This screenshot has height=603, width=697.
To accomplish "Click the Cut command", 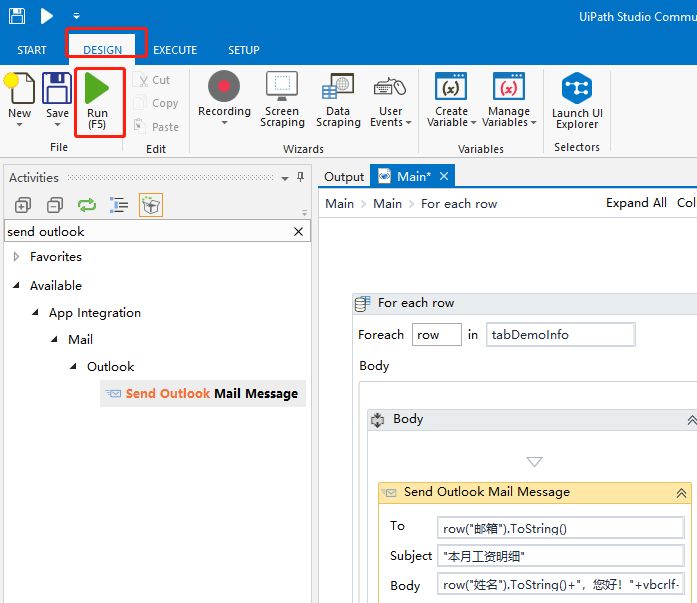I will [154, 80].
